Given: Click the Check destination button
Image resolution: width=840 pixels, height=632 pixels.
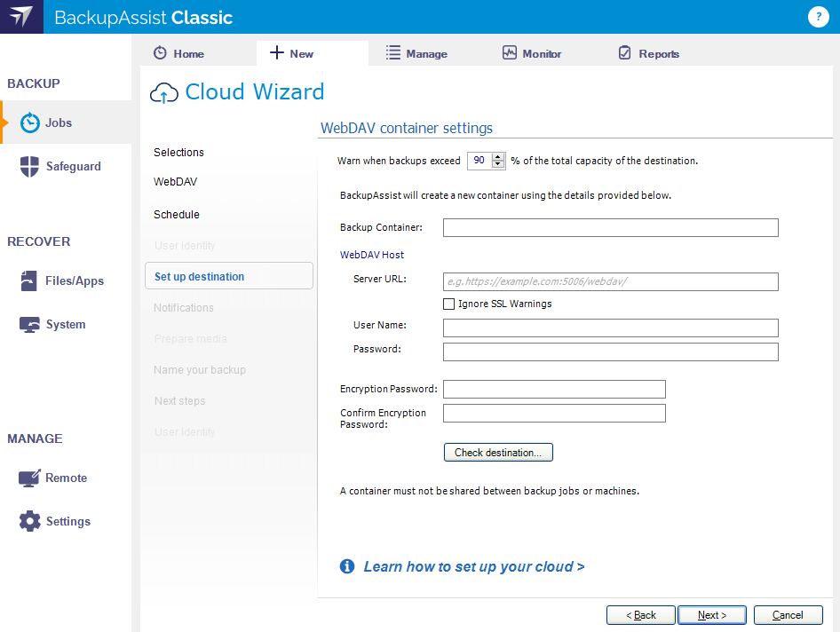Looking at the screenshot, I should tap(498, 453).
